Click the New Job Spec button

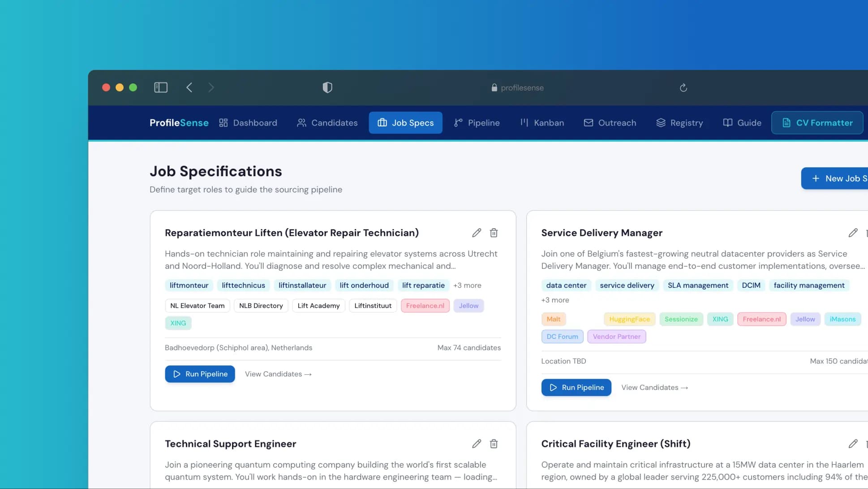point(838,178)
